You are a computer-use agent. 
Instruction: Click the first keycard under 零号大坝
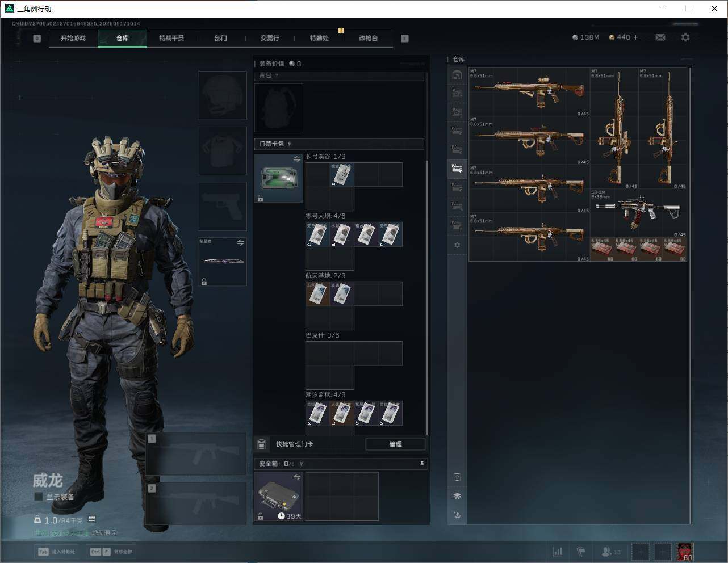317,234
